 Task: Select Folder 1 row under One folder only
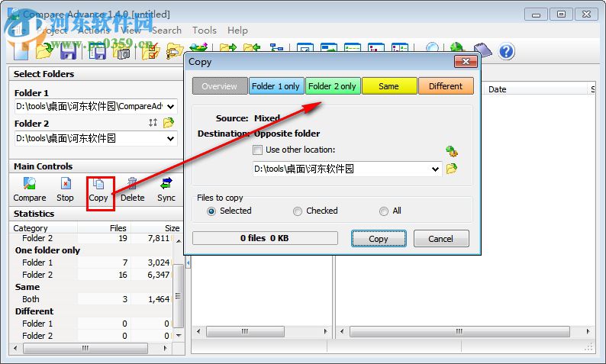92,263
